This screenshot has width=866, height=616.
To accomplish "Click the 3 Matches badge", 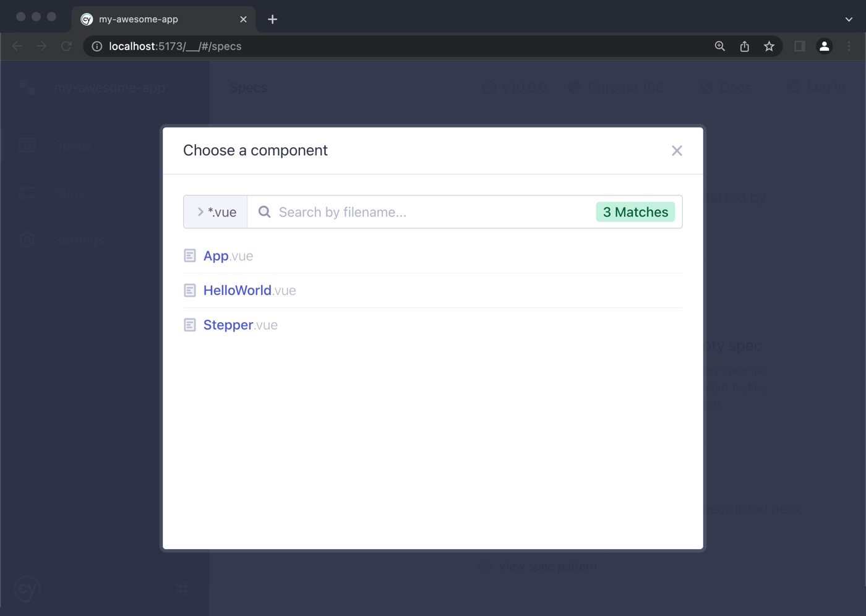I will [635, 212].
